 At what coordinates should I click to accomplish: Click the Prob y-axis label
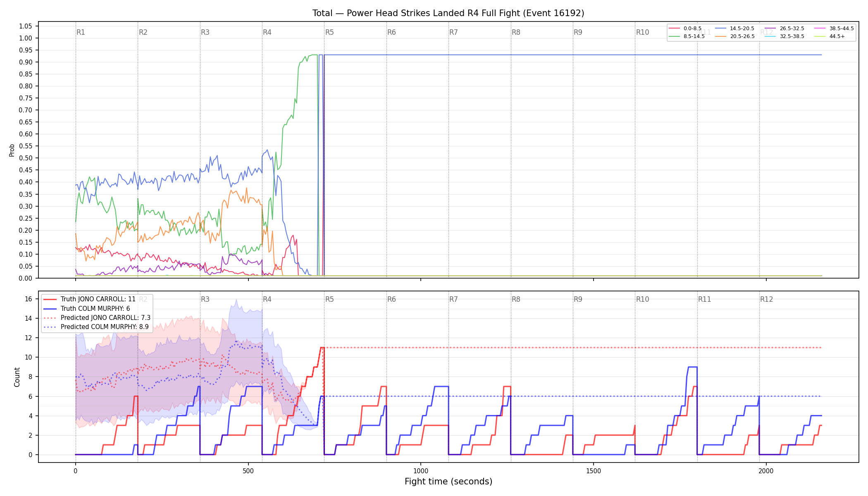click(x=12, y=150)
